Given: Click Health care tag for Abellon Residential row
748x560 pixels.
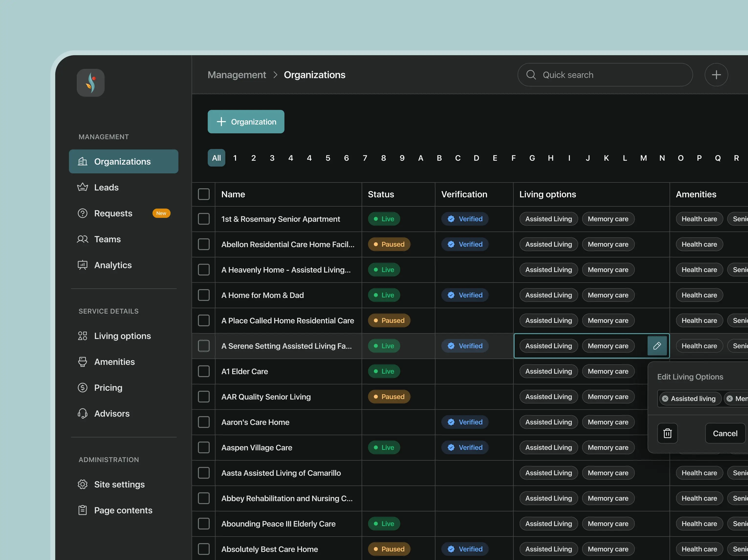Looking at the screenshot, I should click(699, 244).
